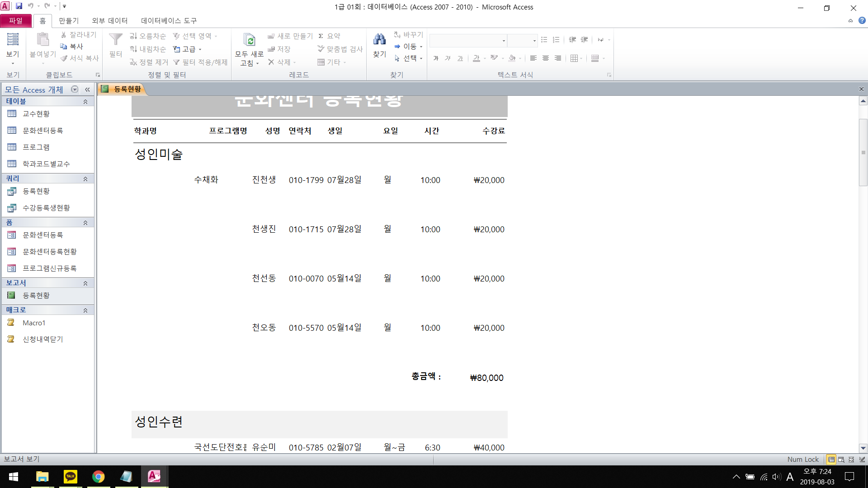868x488 pixels.
Task: Click the Refresh All icon
Action: click(x=249, y=40)
